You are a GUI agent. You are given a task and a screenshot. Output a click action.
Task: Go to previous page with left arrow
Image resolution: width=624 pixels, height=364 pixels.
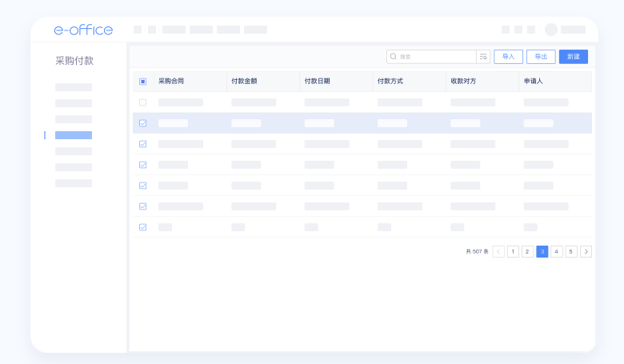coord(498,251)
